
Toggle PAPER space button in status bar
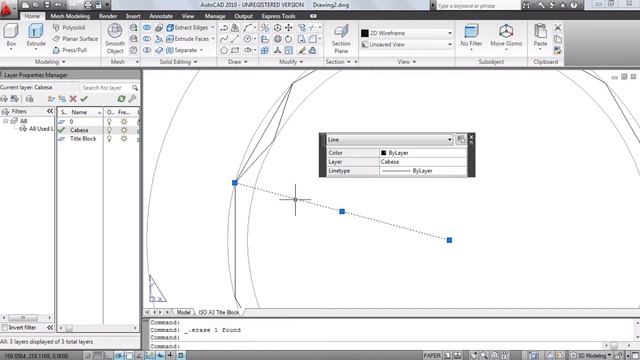(x=432, y=356)
